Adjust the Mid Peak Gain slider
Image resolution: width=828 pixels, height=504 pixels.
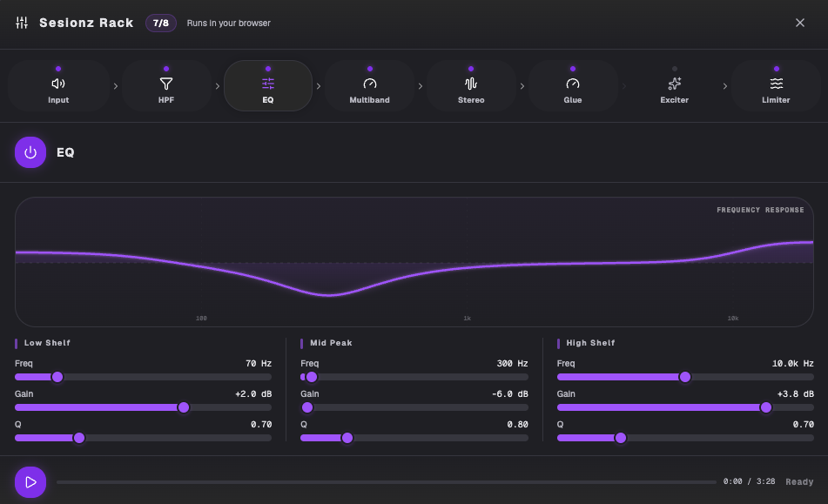point(414,407)
